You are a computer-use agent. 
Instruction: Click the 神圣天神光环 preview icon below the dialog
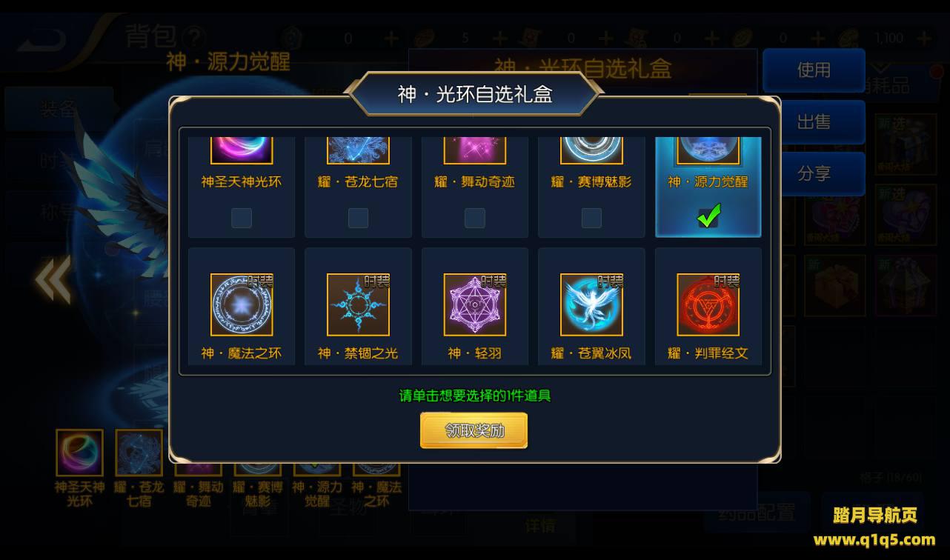[80, 453]
